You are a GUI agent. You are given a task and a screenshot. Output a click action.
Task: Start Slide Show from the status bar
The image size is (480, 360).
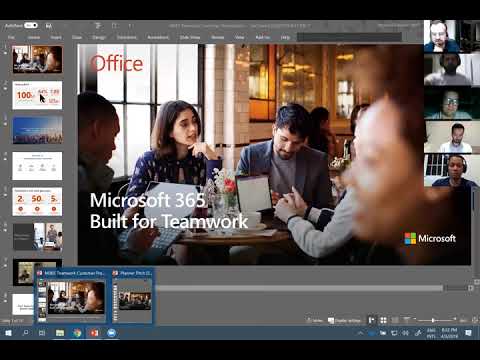pos(407,320)
